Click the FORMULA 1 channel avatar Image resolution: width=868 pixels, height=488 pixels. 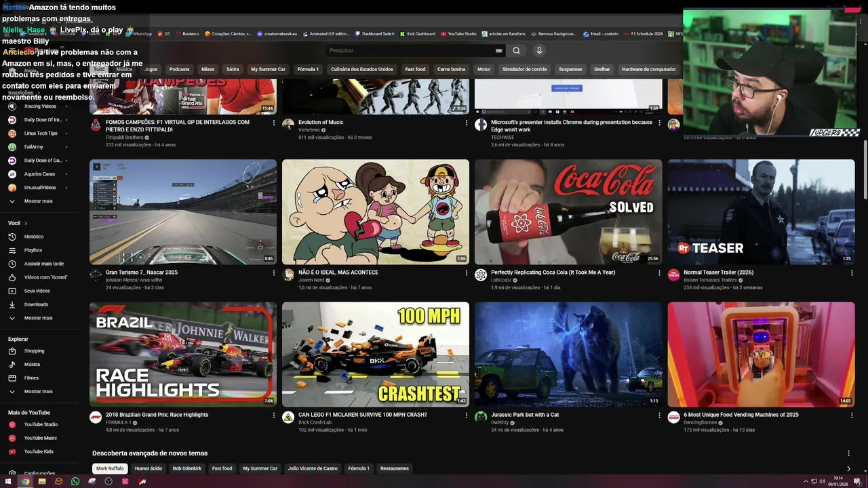coord(96,417)
